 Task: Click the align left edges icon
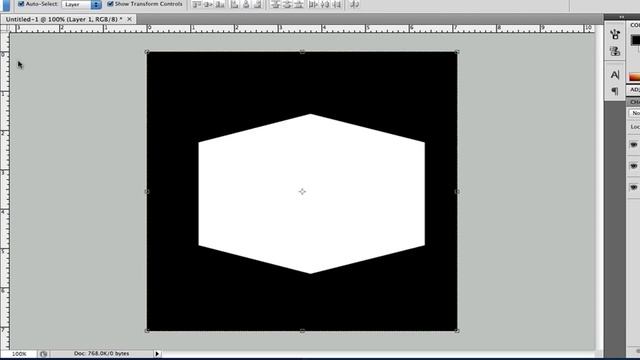click(235, 4)
